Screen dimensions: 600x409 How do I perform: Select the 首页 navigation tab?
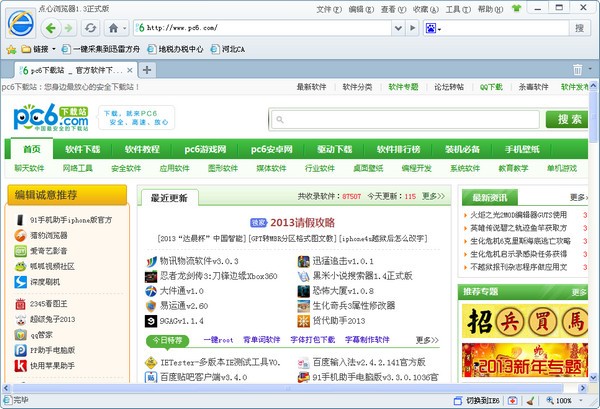(32, 149)
